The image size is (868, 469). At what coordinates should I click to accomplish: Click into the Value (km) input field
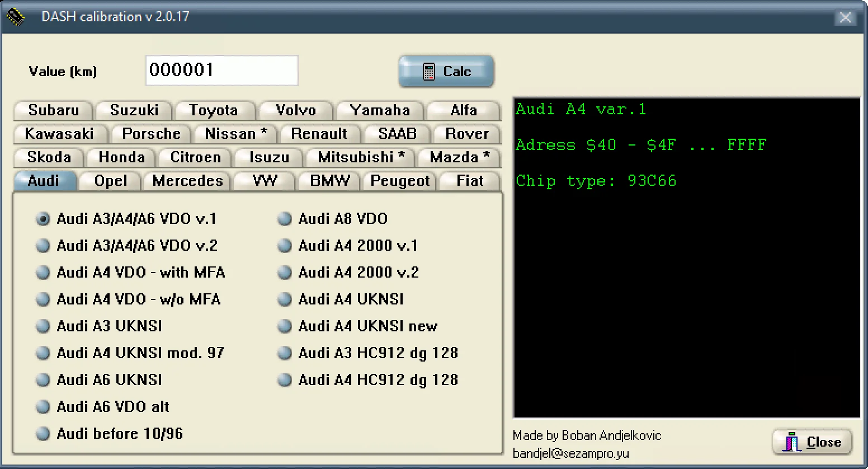[x=221, y=71]
